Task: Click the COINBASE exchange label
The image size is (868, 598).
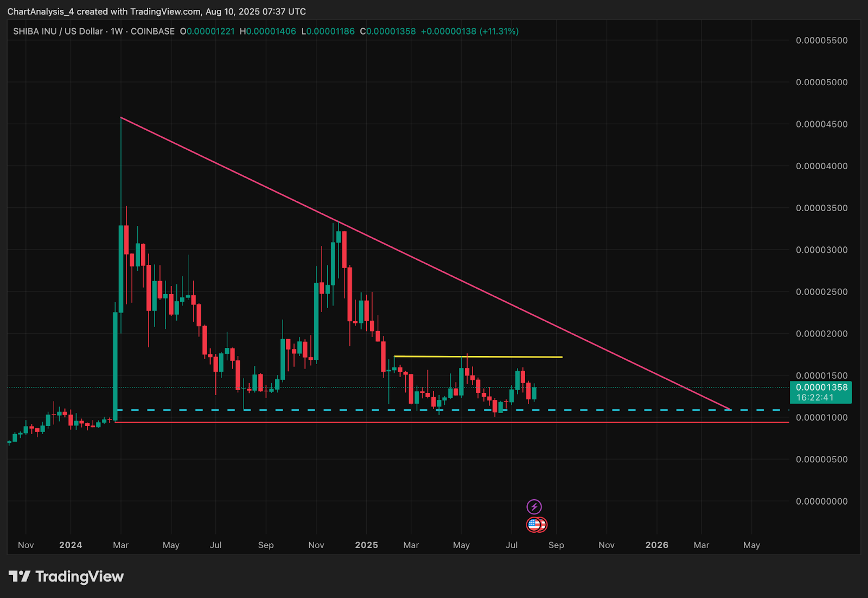Action: click(x=152, y=31)
